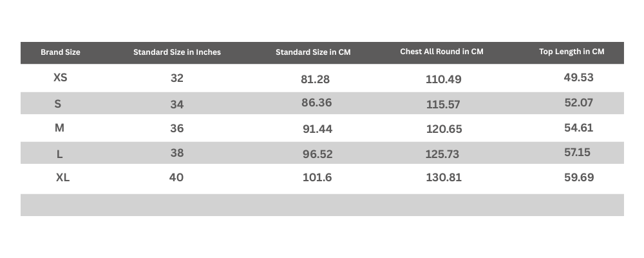Viewport: 644px width, 258px height.
Task: Select the 40 inches cell
Action: 176,177
